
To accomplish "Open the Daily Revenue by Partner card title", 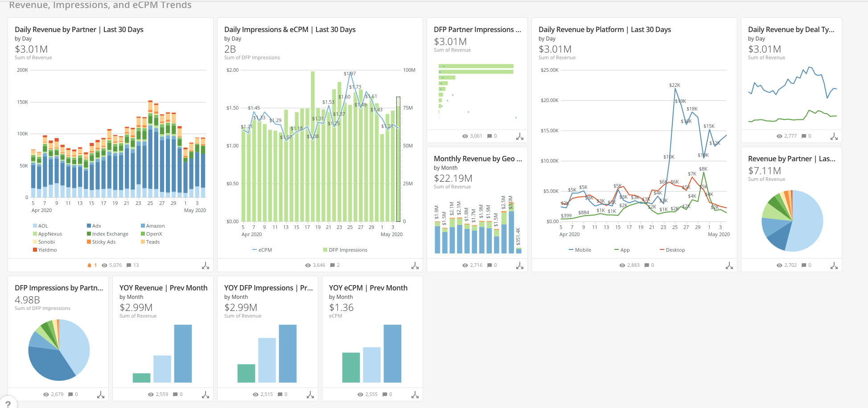I will pyautogui.click(x=79, y=30).
